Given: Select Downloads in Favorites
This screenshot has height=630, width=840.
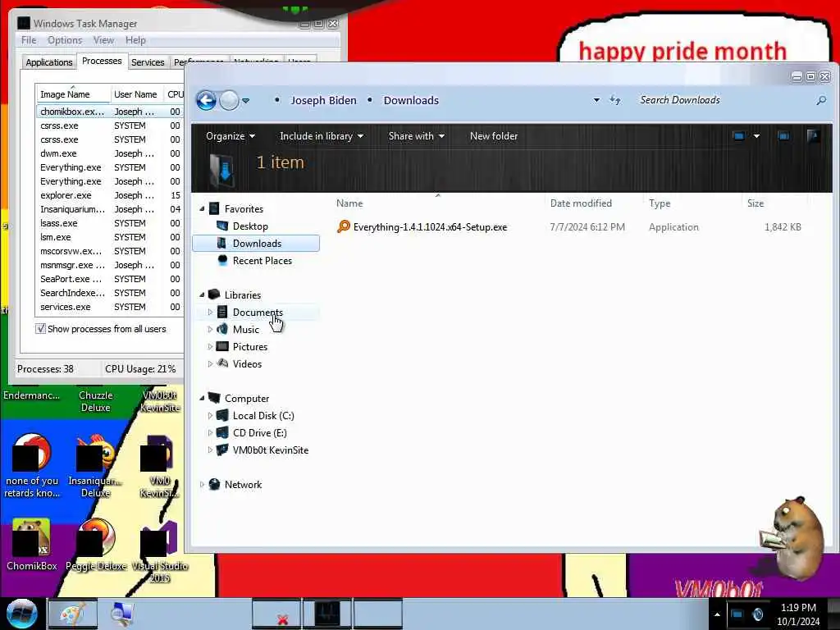Looking at the screenshot, I should pyautogui.click(x=256, y=243).
